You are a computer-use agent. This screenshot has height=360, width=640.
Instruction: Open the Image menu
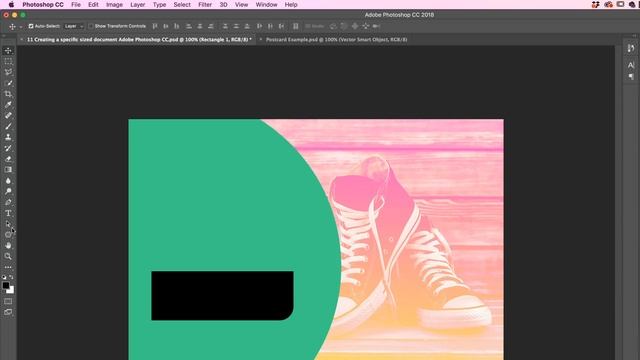coord(114,5)
